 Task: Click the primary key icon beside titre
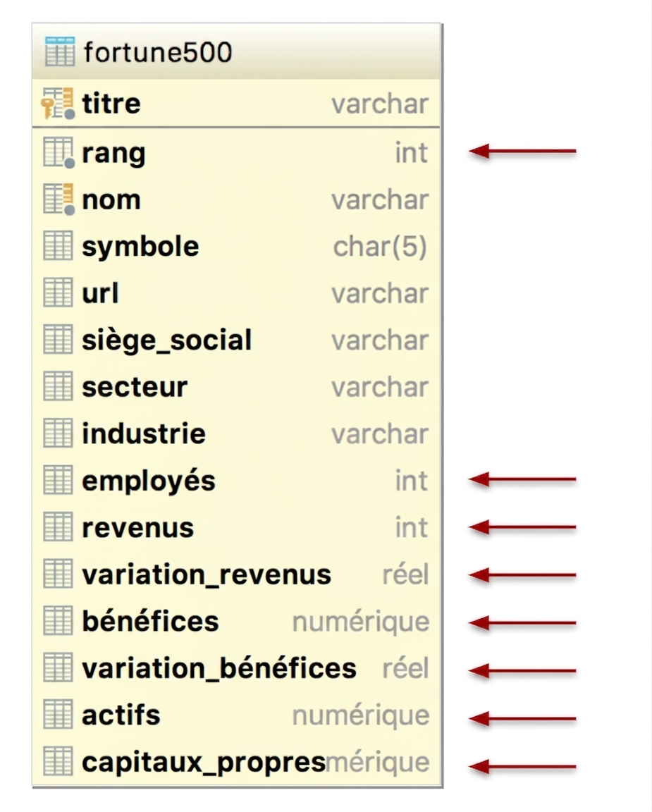pyautogui.click(x=58, y=104)
